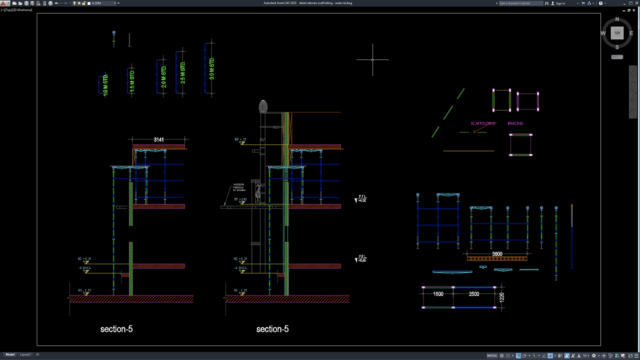The height and width of the screenshot is (360, 640).
Task: Expand the workspace switching dropdown arrow
Action: [x=599, y=356]
